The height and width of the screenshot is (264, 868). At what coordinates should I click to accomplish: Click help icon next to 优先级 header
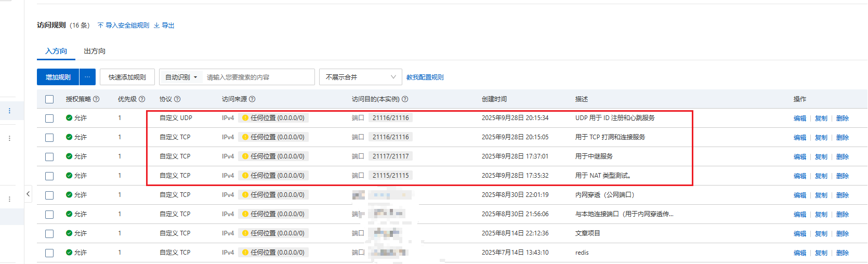142,99
